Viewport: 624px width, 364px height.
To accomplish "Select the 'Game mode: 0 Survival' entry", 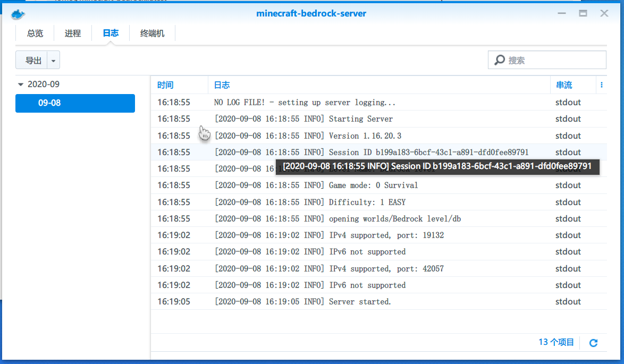I will pos(379,185).
